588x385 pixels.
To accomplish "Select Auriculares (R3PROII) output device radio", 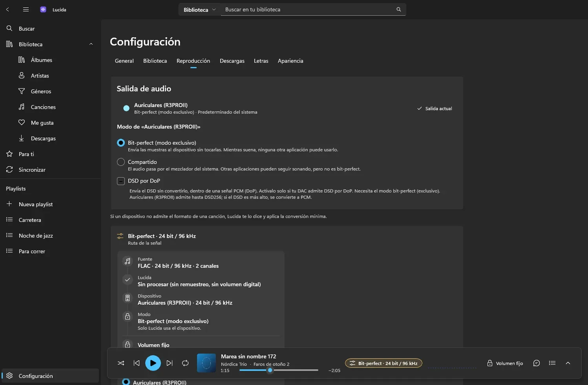I will 126,108.
